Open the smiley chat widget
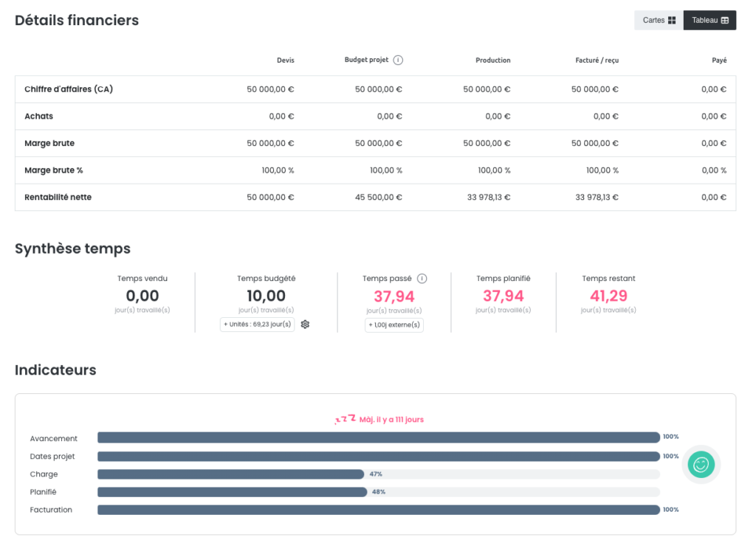This screenshot has height=551, width=756. click(701, 465)
